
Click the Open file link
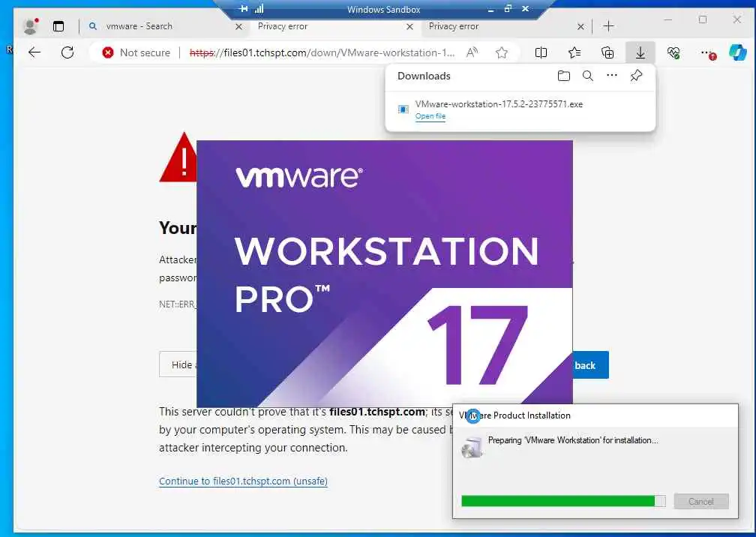pos(430,116)
